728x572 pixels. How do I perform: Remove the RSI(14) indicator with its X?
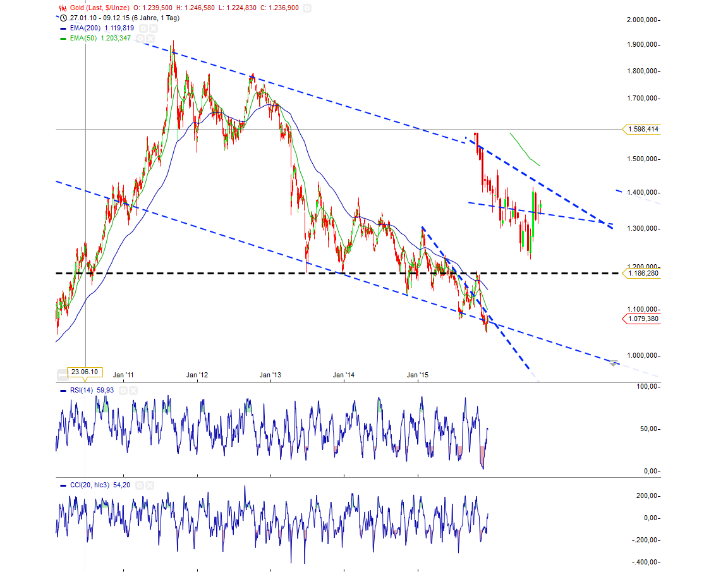point(133,391)
